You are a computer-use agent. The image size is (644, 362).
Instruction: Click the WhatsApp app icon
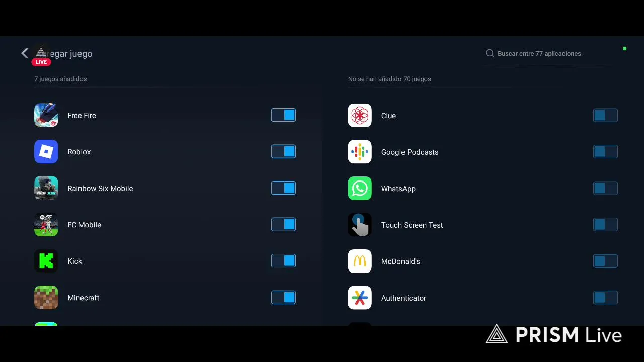coord(360,188)
